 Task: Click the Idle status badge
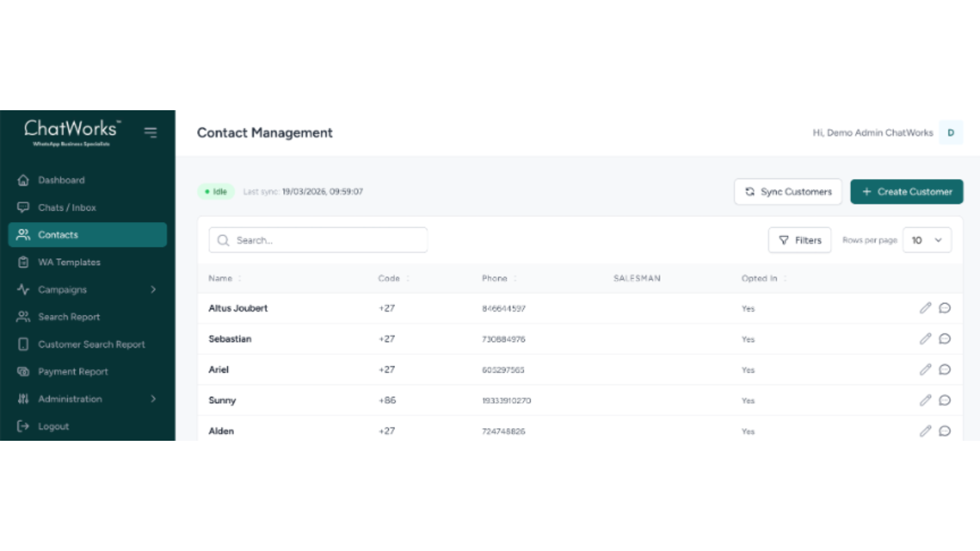pyautogui.click(x=216, y=192)
